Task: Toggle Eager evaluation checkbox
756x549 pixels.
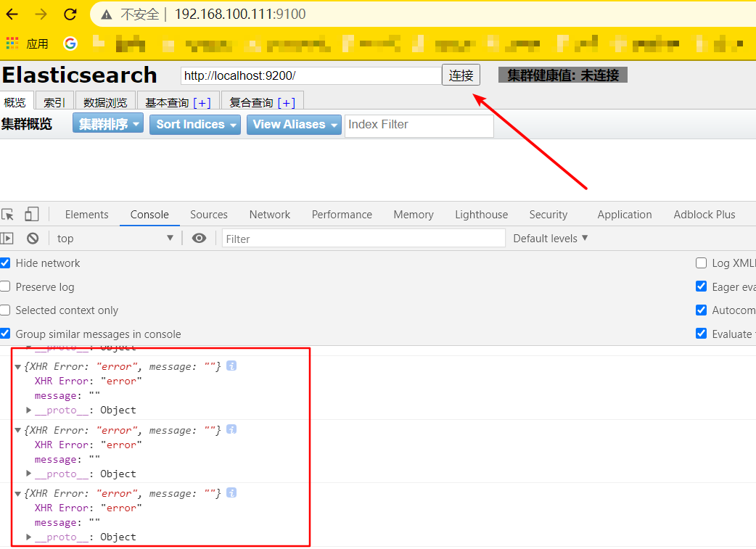Action: pyautogui.click(x=702, y=286)
